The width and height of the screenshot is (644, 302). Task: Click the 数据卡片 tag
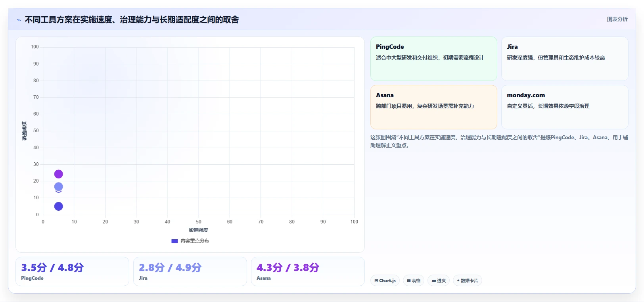468,281
